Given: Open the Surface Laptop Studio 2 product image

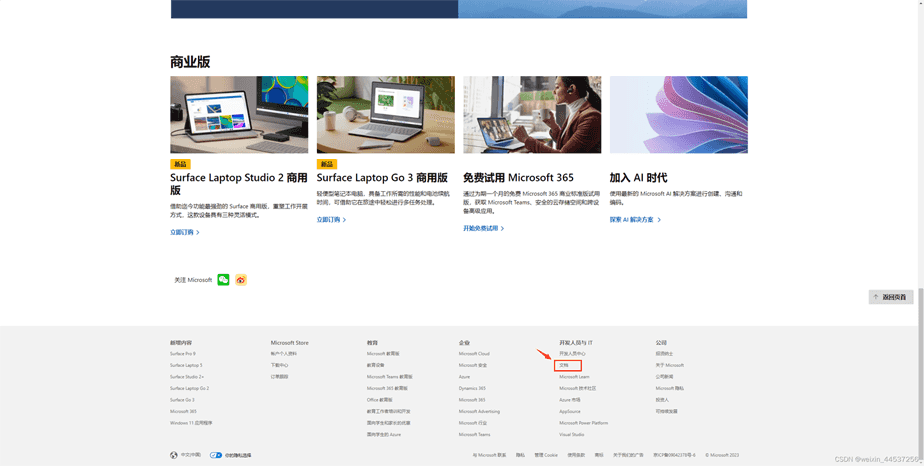Looking at the screenshot, I should click(x=239, y=115).
